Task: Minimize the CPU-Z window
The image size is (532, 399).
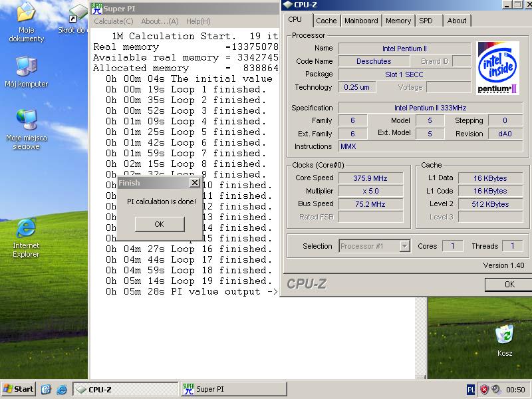Action: pos(507,5)
